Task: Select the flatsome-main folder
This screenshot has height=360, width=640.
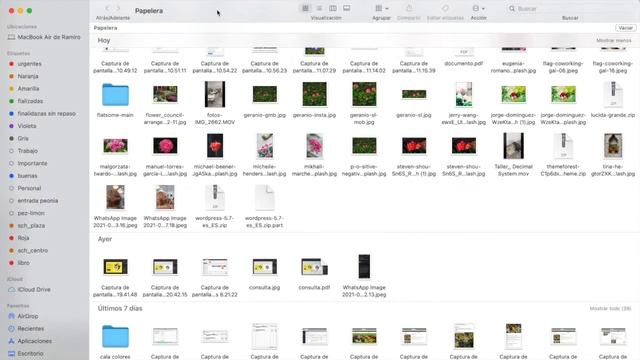Action: [x=115, y=95]
